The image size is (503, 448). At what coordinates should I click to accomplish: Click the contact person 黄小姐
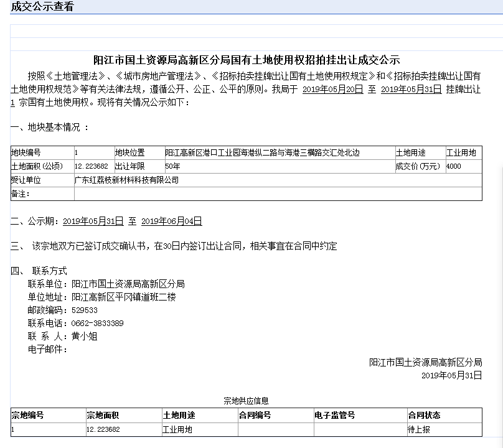(85, 336)
